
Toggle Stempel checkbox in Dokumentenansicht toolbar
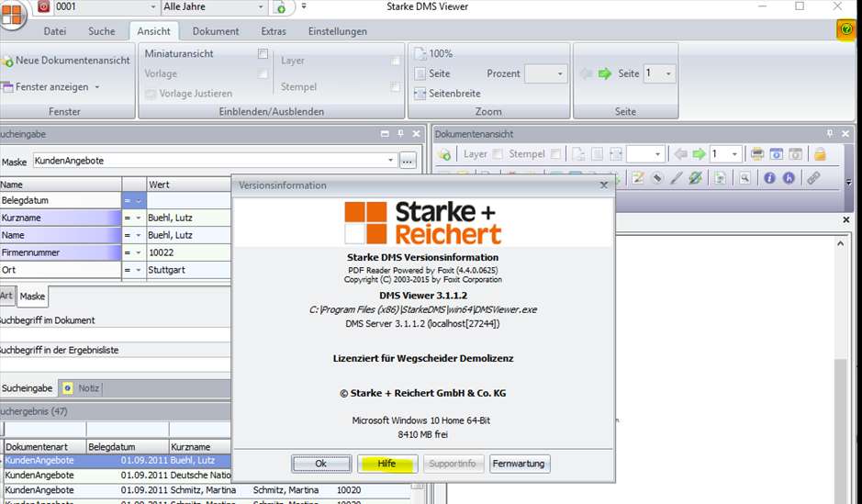click(555, 154)
